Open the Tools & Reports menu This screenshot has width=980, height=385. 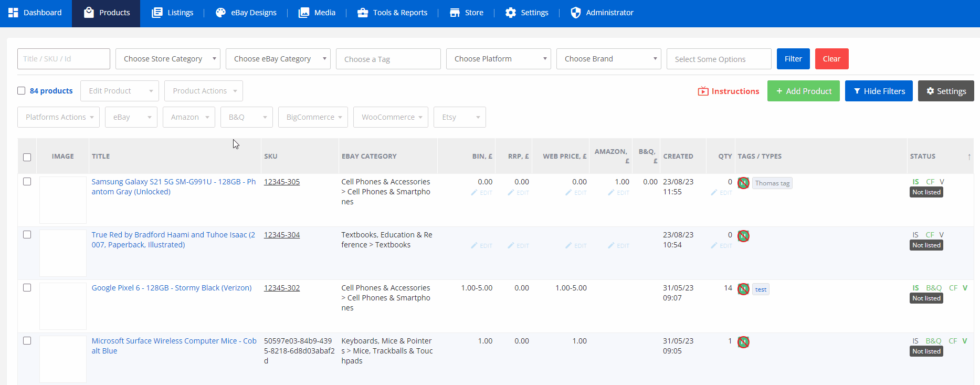coord(392,13)
